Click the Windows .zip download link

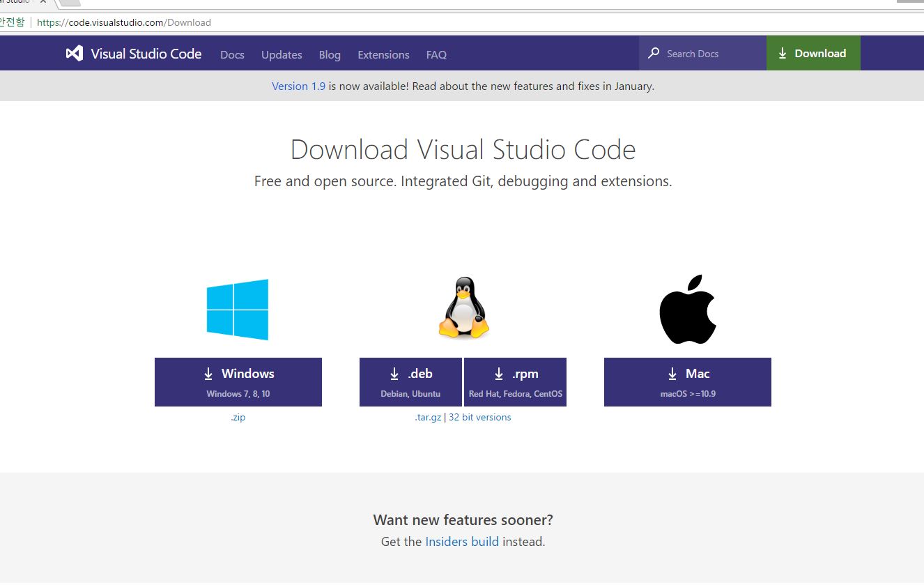(x=238, y=418)
